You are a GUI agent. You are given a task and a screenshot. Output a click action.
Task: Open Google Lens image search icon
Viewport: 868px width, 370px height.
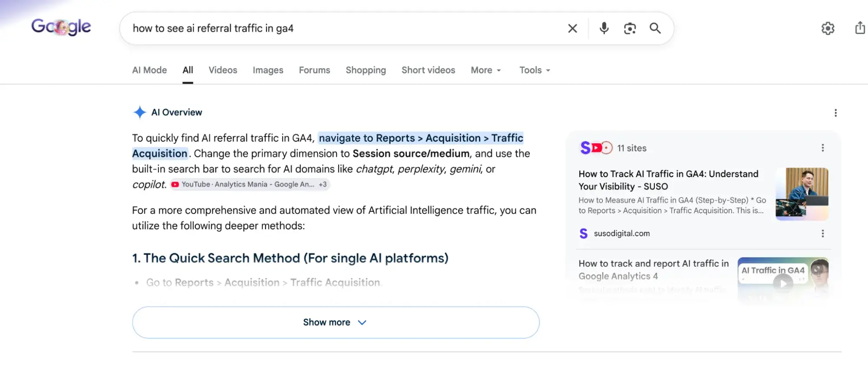630,29
